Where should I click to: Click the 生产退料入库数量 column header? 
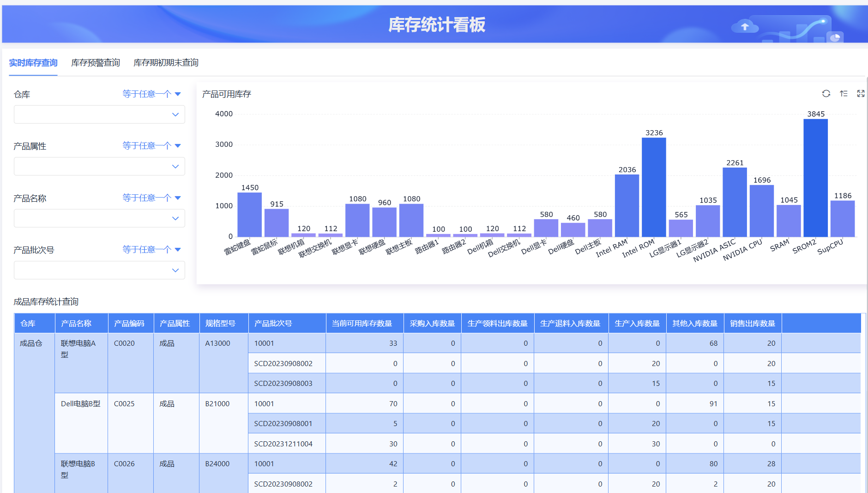click(572, 323)
